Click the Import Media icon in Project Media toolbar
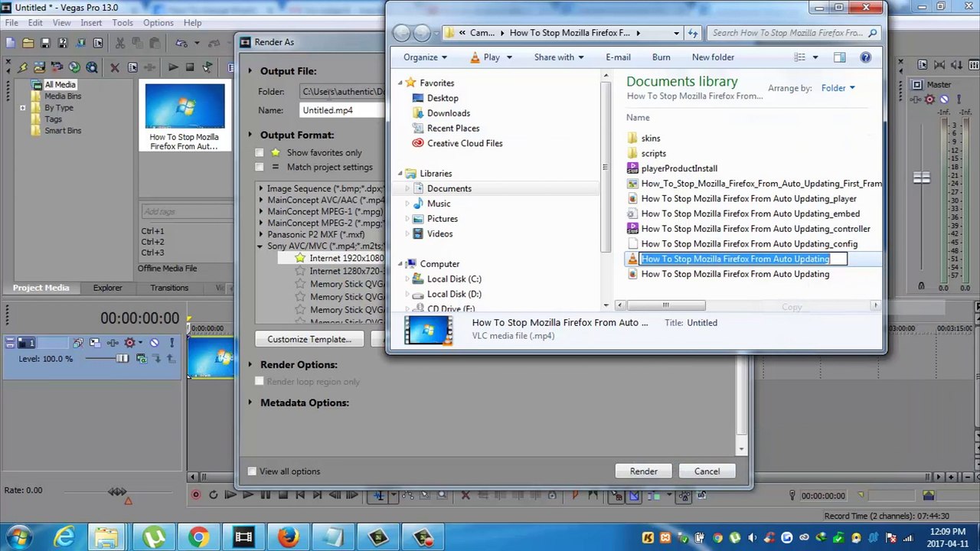This screenshot has height=551, width=980. 40,67
